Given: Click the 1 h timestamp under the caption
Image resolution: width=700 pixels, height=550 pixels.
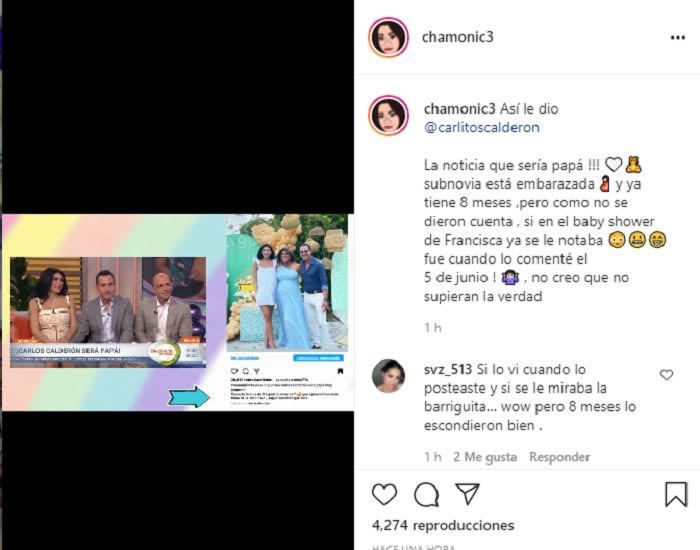Looking at the screenshot, I should coord(433,328).
